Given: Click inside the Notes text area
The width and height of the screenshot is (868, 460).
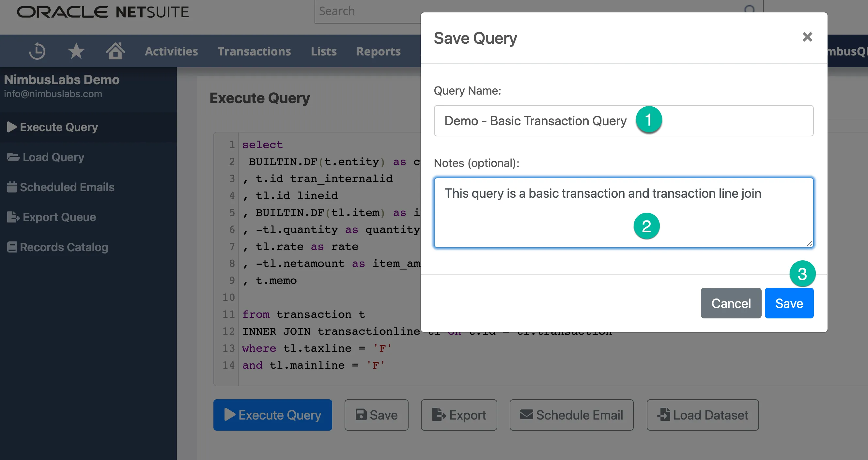Looking at the screenshot, I should tap(624, 213).
